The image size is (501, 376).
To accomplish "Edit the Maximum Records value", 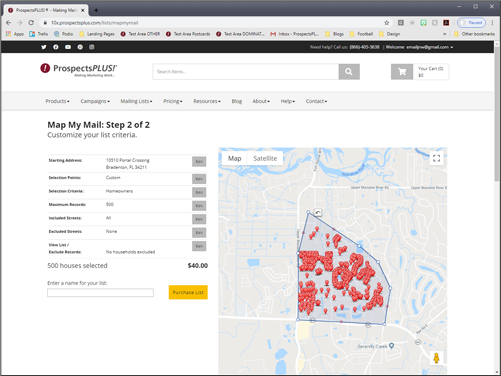I will click(x=199, y=206).
